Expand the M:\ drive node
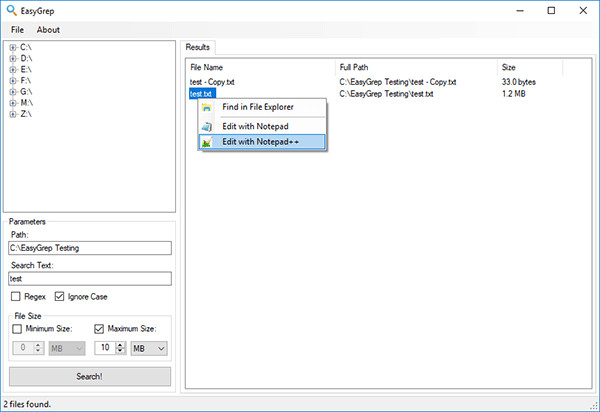600x412 pixels. click(x=13, y=103)
